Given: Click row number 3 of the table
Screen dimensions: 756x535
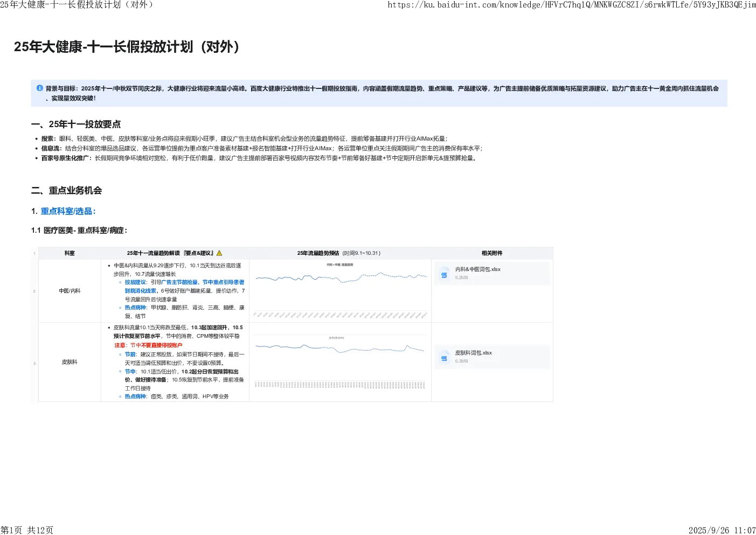Looking at the screenshot, I should [34, 363].
